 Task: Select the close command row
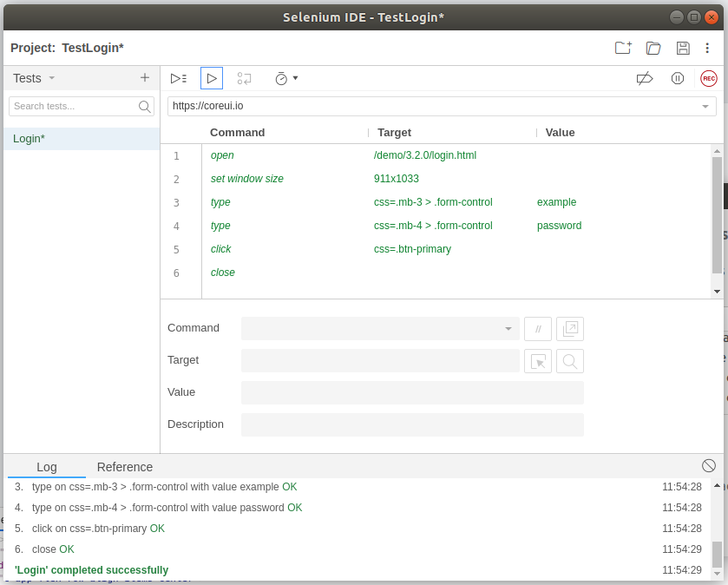436,273
